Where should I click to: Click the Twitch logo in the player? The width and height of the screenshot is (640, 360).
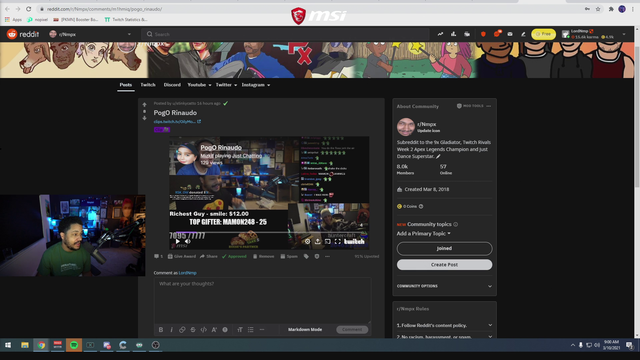click(354, 241)
